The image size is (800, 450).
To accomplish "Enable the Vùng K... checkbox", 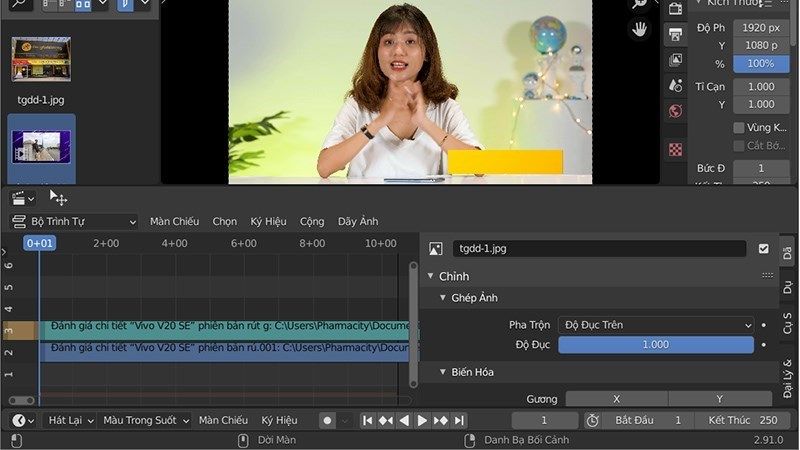I will click(738, 128).
